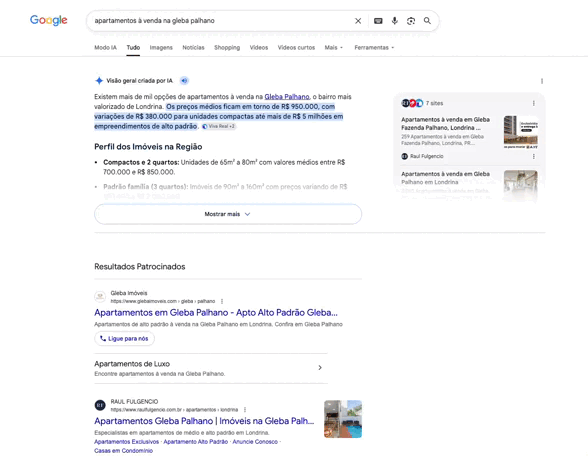Click the pool photo thumbnail in Raul Fulgencio ad

[x=343, y=419]
